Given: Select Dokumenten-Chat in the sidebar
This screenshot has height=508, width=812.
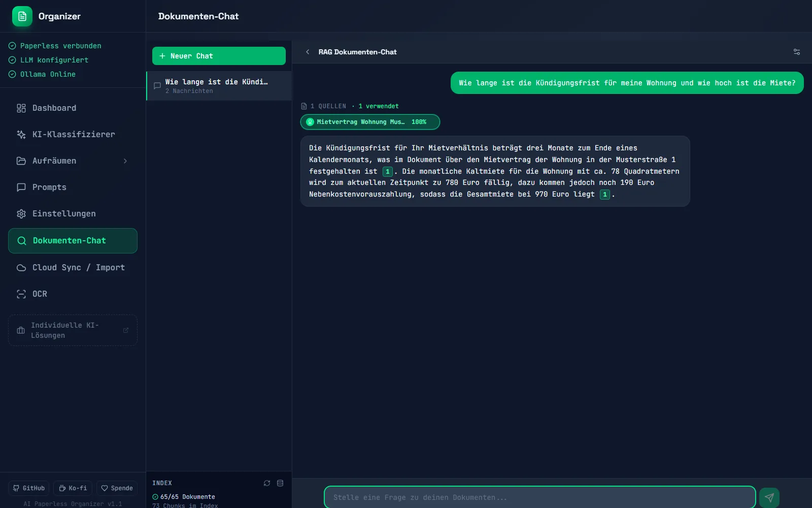Looking at the screenshot, I should pos(73,241).
